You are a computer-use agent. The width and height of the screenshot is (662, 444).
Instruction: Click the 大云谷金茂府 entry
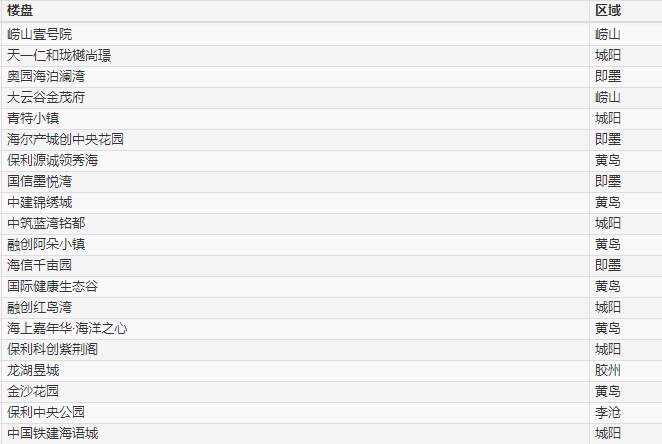(46, 97)
